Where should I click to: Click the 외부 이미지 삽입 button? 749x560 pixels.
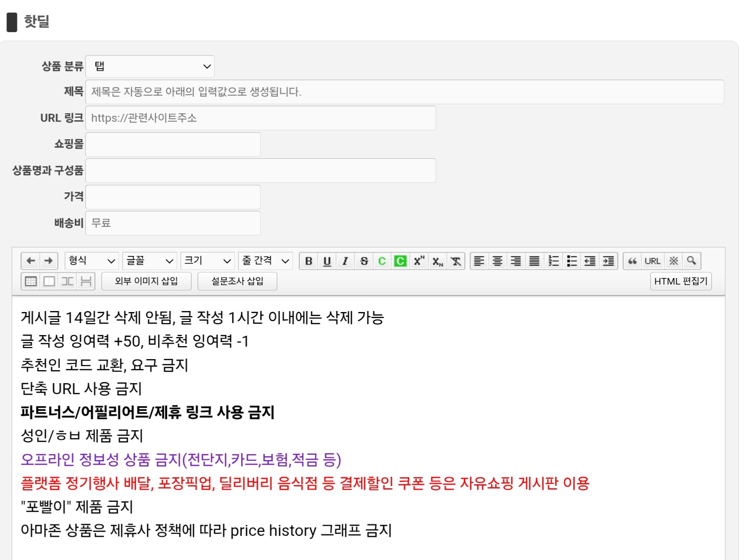pyautogui.click(x=146, y=281)
